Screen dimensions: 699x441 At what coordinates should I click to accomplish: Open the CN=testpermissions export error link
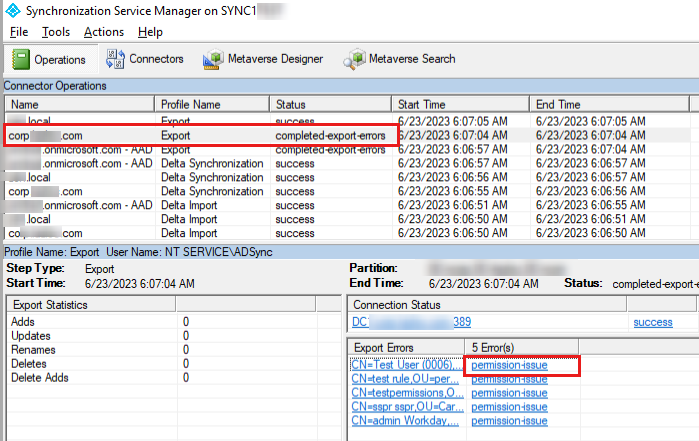pyautogui.click(x=407, y=393)
